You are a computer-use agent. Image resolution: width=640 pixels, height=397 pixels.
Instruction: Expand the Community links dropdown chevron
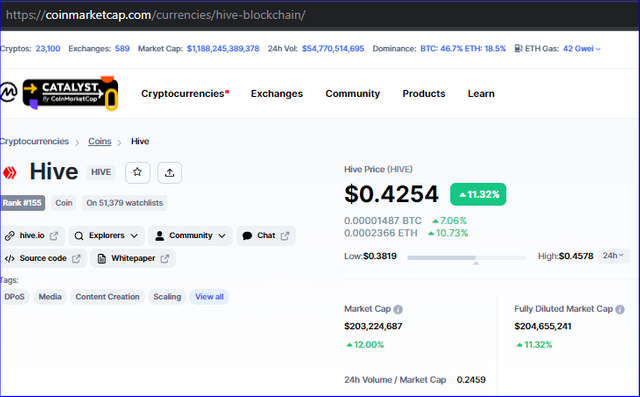click(222, 236)
